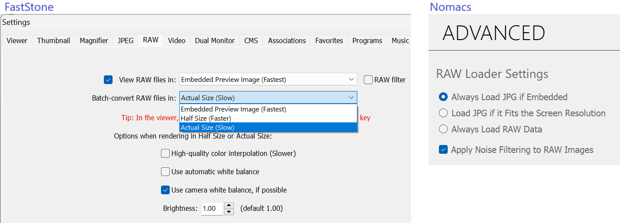Open the Associations tab

tap(287, 41)
